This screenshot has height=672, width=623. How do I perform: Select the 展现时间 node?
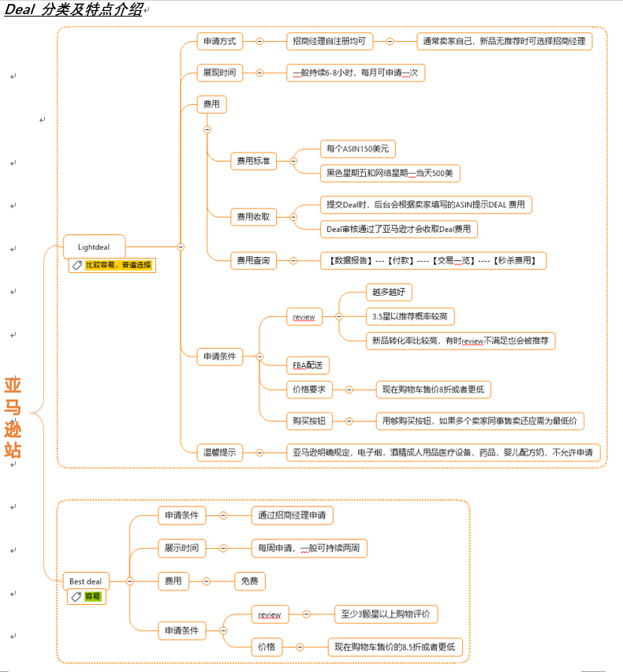[220, 73]
